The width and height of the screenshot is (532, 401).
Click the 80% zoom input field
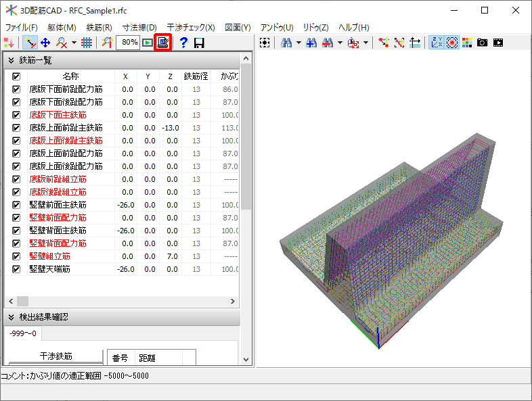click(127, 43)
